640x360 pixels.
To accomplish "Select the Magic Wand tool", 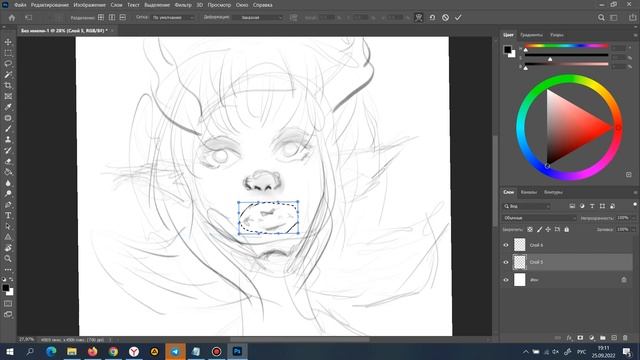I will 8,75.
